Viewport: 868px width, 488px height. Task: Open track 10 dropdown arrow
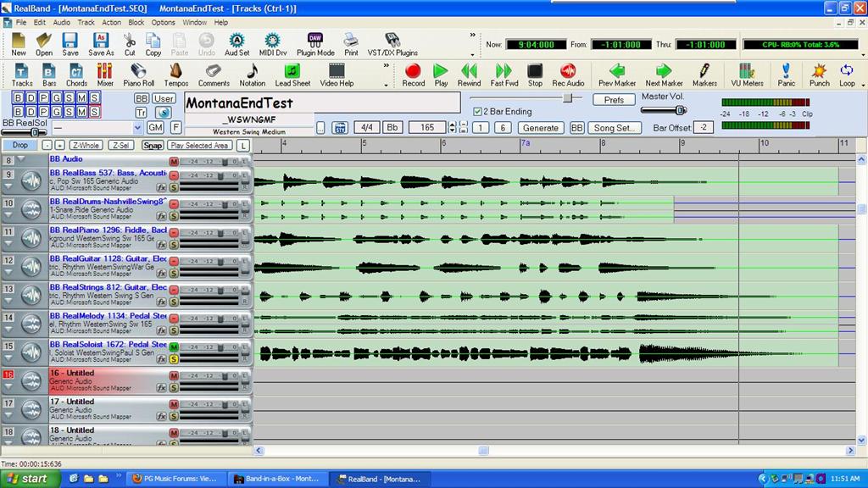(8, 215)
